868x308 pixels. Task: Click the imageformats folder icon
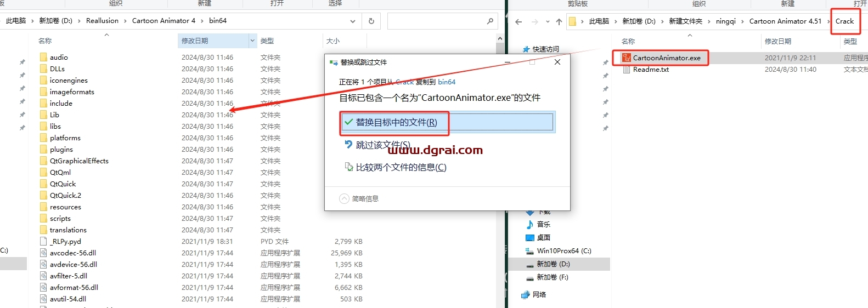[x=43, y=92]
